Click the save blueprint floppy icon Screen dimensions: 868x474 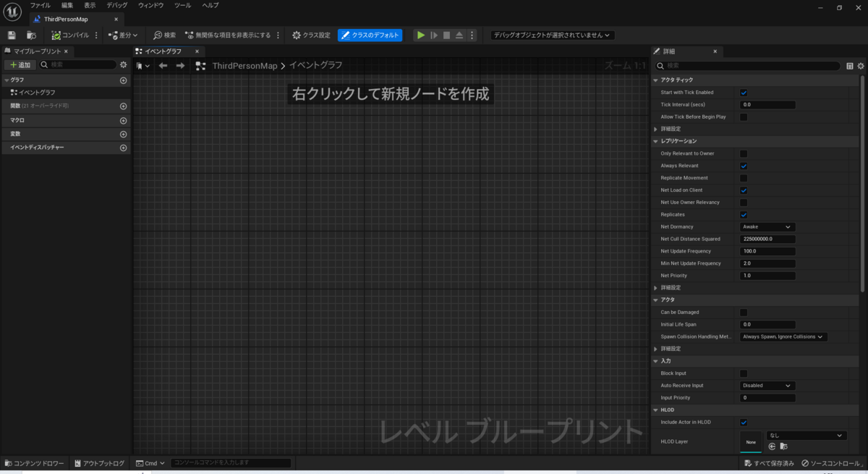click(12, 35)
